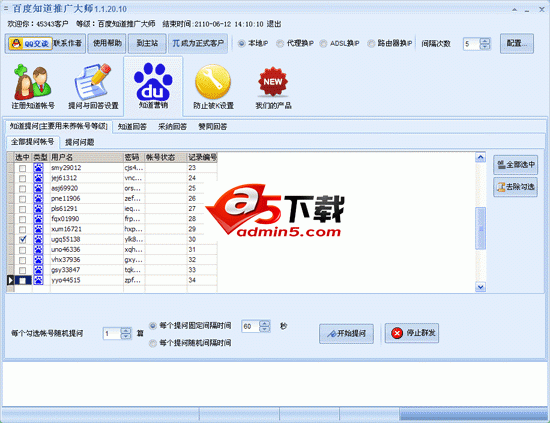Open the 配置... button
The height and width of the screenshot is (423, 550).
tap(517, 43)
